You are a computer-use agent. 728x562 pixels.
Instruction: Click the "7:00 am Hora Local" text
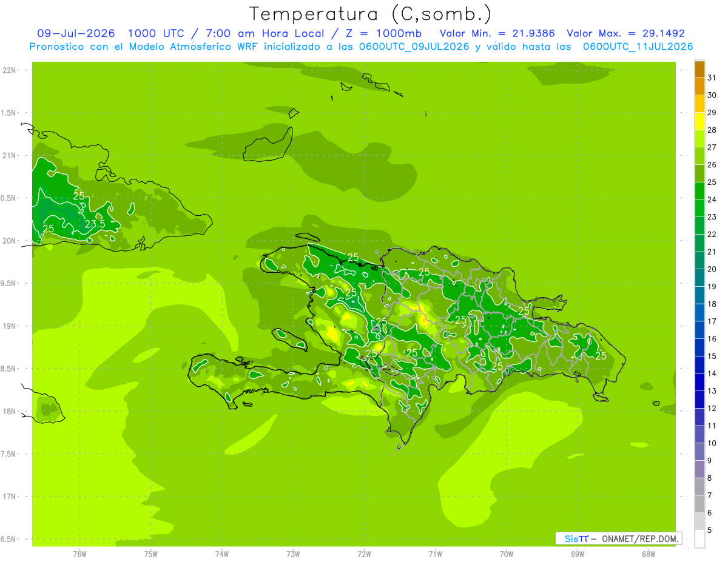pos(265,33)
